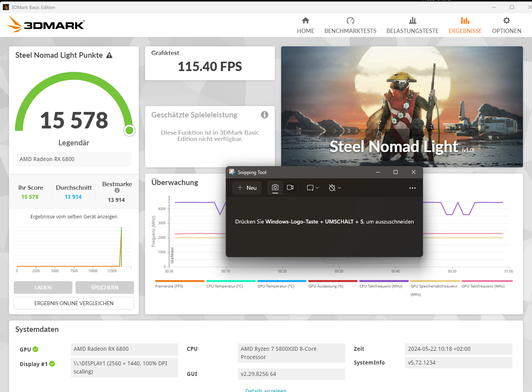Viewport: 532px width, 392px height.
Task: Click 3DMark app icon in title bar
Action: click(6, 7)
